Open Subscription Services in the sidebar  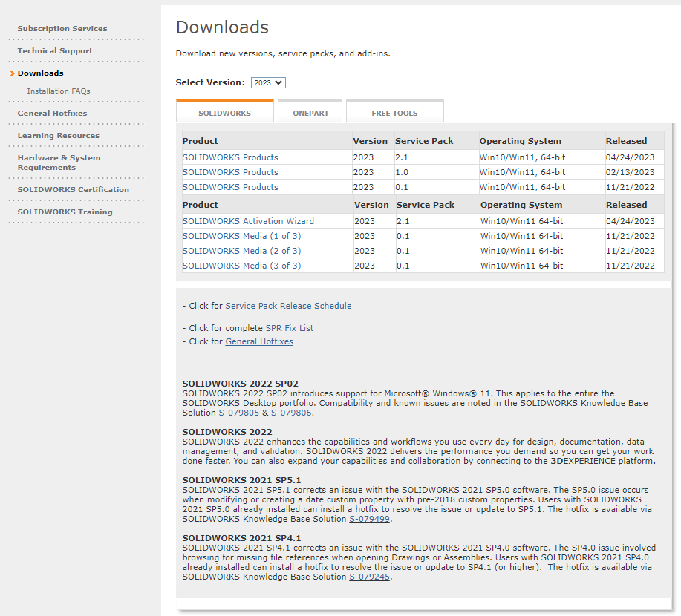62,29
